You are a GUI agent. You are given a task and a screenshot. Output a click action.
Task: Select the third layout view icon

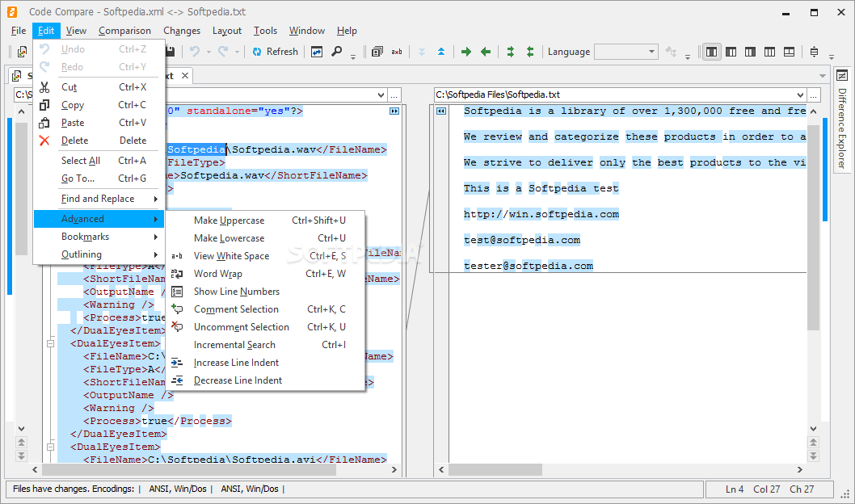750,52
